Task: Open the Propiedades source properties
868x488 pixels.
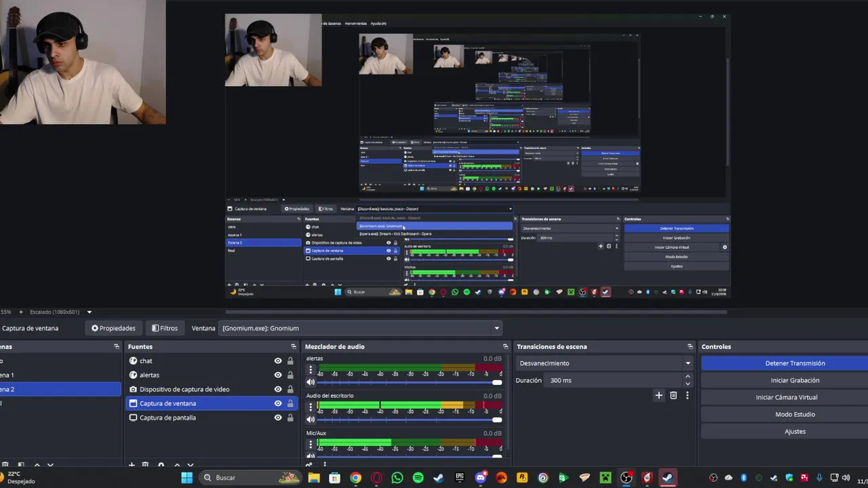Action: point(113,328)
